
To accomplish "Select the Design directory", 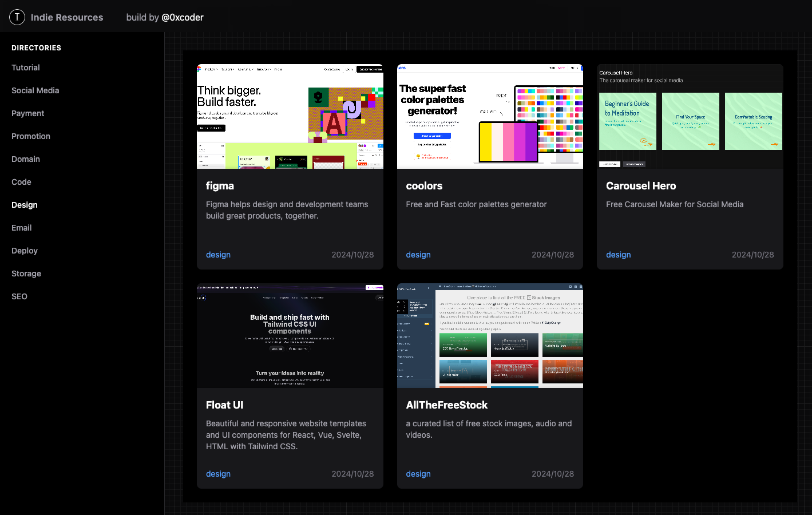I will (x=25, y=205).
